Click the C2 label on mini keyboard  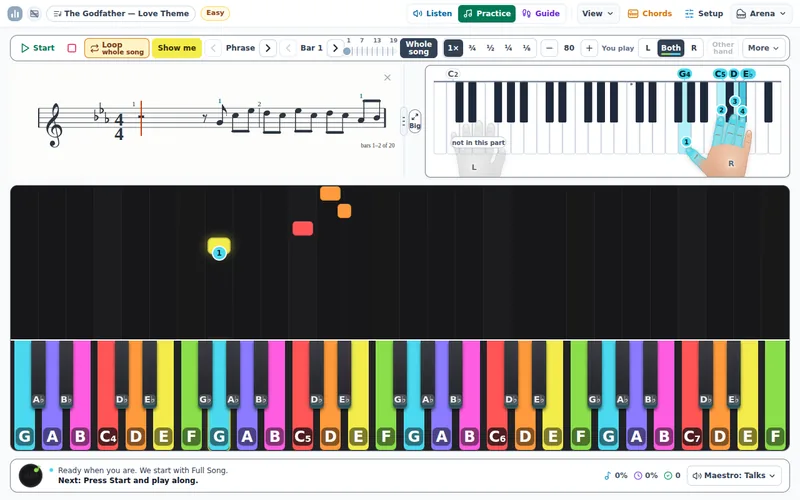tap(453, 74)
